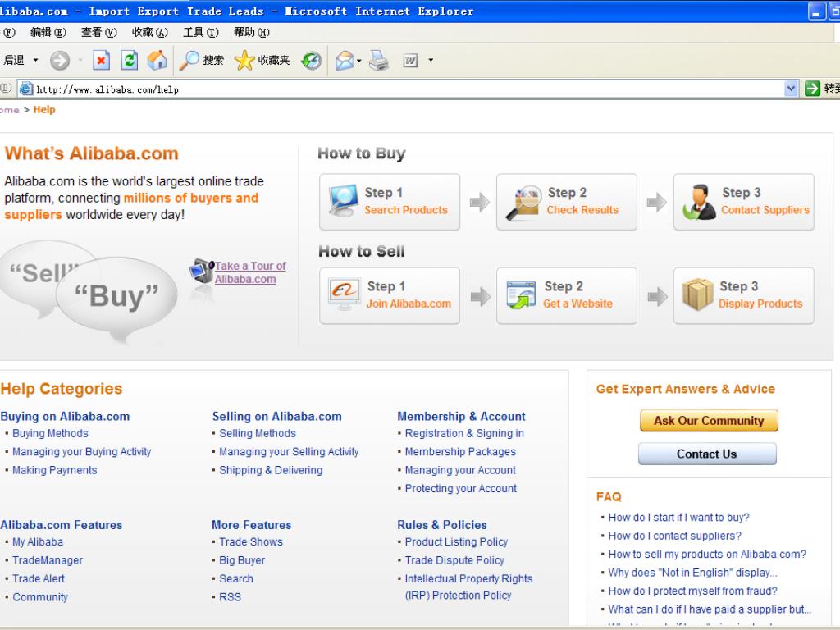Click the Edit with Word icon

coord(410,61)
